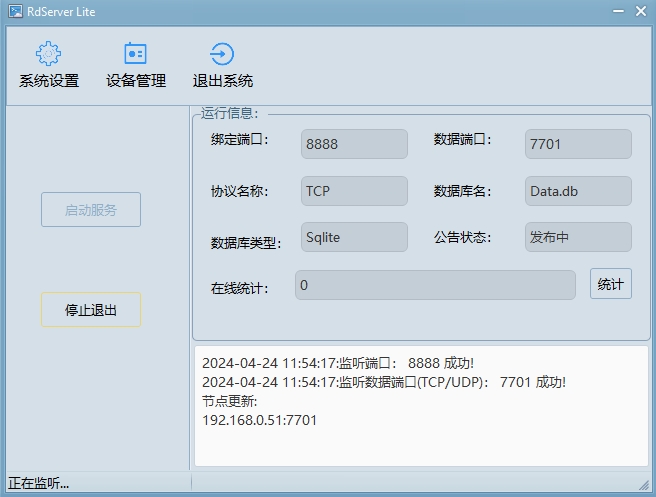Click the log line 192.168.0.51:7701
This screenshot has height=497, width=656.
259,420
